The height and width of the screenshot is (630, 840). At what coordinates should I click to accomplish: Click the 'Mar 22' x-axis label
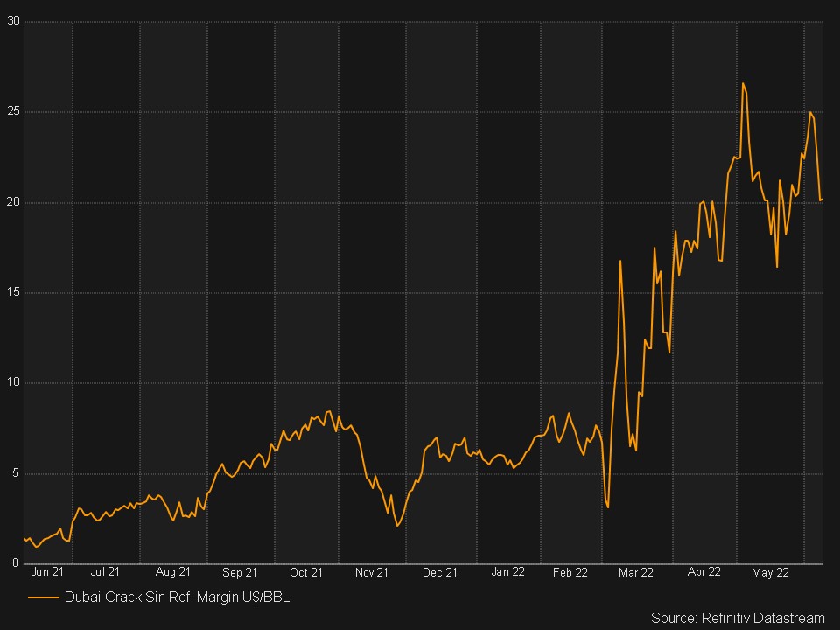click(x=636, y=572)
